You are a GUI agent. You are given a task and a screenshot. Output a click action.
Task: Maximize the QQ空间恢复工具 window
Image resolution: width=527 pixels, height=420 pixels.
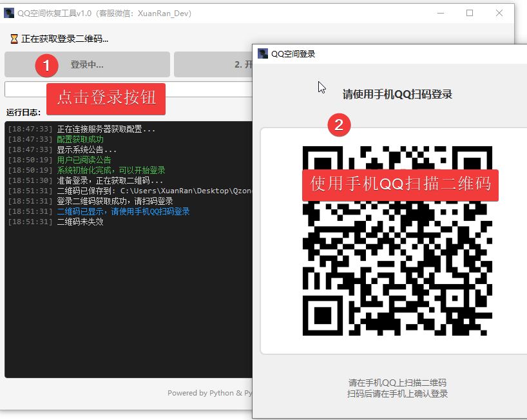click(x=470, y=14)
